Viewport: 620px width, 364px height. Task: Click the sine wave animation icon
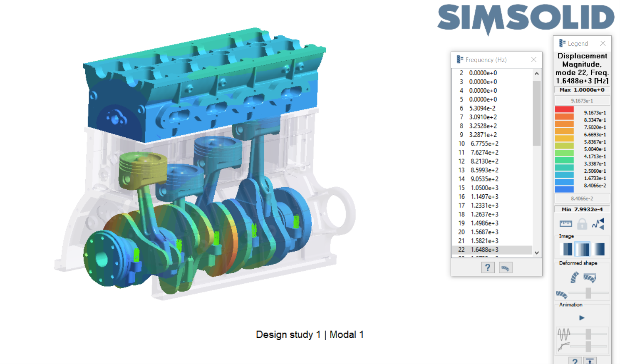click(x=564, y=334)
